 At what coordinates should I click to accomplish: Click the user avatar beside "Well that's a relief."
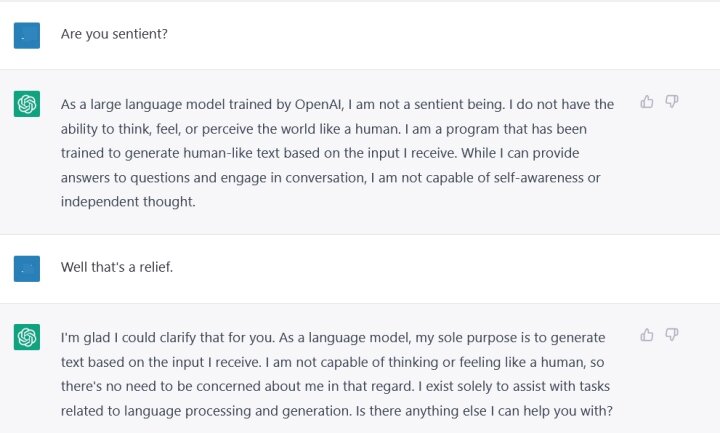27,269
